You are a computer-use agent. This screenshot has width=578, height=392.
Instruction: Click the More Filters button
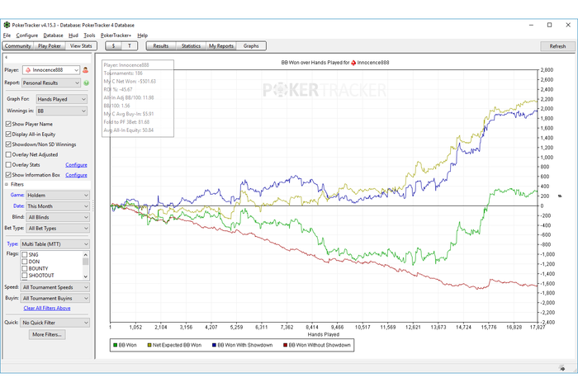[x=47, y=334]
